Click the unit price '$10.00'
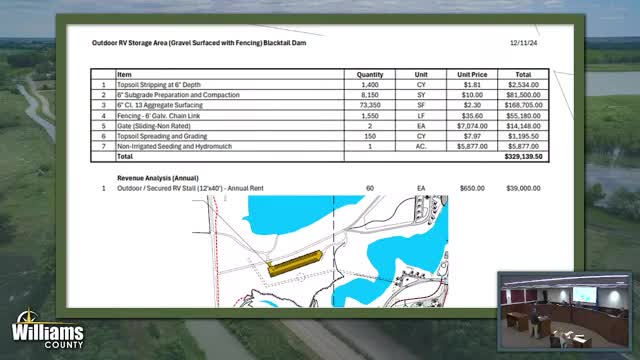The height and width of the screenshot is (360, 640). click(472, 95)
